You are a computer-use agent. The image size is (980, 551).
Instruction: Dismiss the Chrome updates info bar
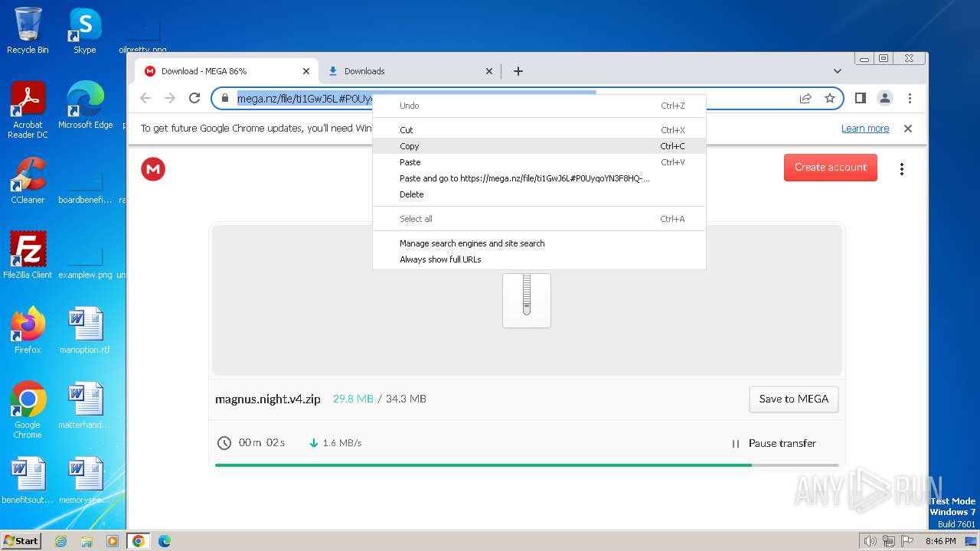[908, 129]
